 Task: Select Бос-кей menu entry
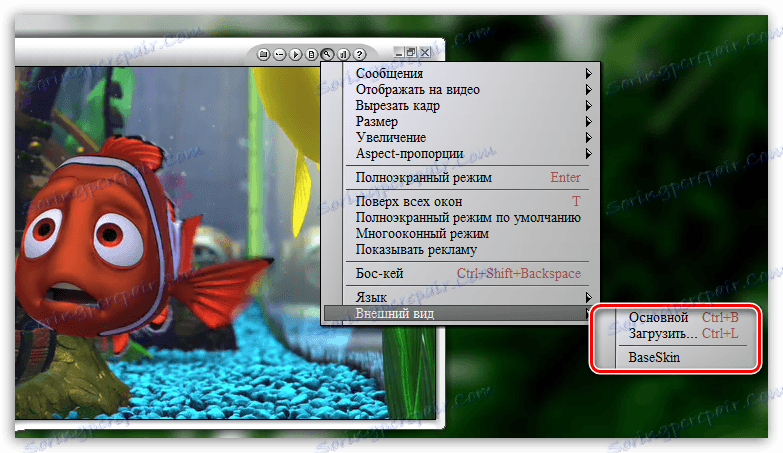tap(460, 273)
